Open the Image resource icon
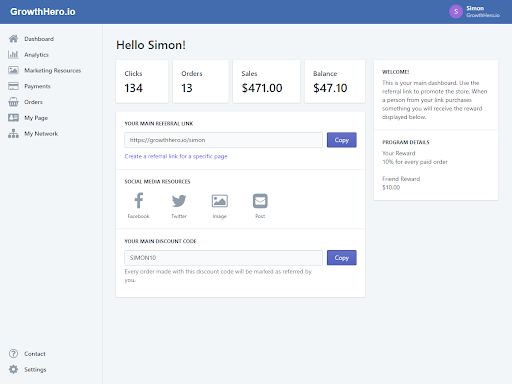Viewport: 512px width, 384px height. [x=220, y=201]
